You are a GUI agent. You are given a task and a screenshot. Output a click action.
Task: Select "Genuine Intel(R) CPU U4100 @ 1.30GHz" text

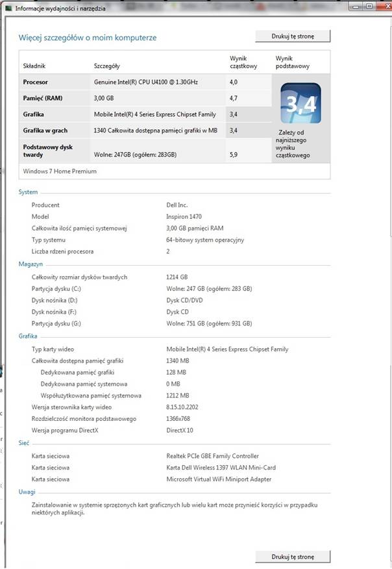[146, 82]
